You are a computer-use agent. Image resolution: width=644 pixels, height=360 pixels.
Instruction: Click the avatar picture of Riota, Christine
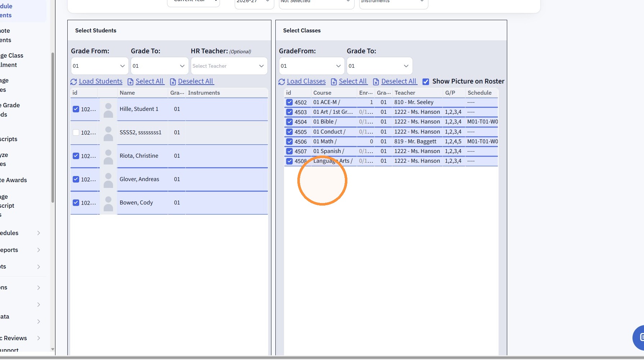[108, 156]
